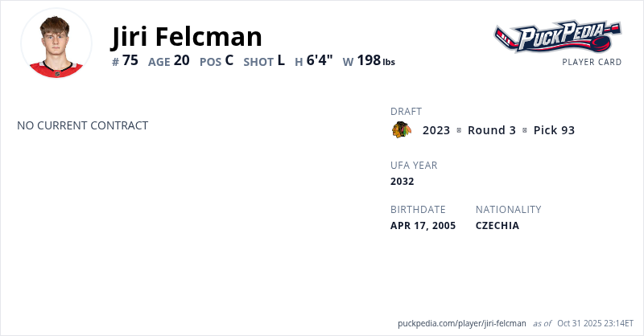Screen dimensions: 644x336
Task: Select the SHOT L handedness stat
Action: [264, 60]
